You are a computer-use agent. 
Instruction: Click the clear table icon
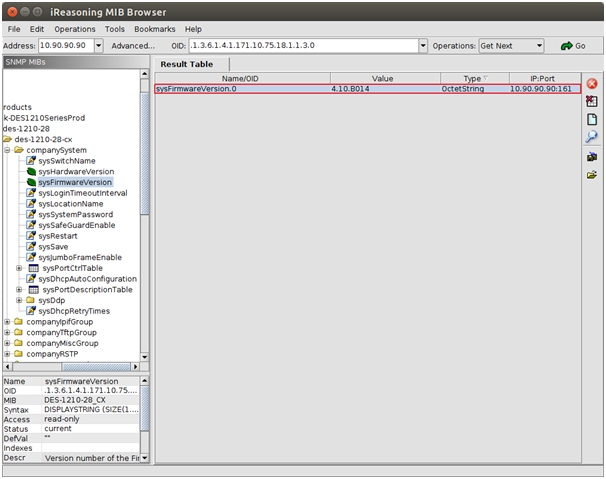click(x=592, y=101)
